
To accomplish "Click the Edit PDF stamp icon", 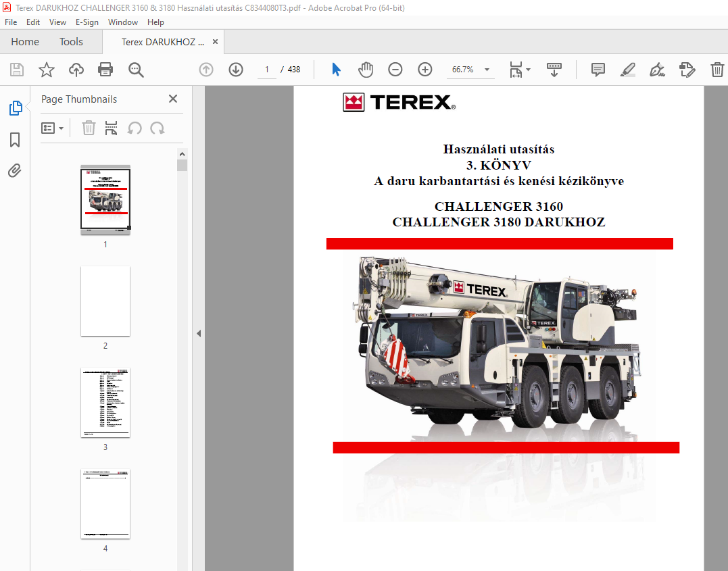I will click(x=687, y=70).
